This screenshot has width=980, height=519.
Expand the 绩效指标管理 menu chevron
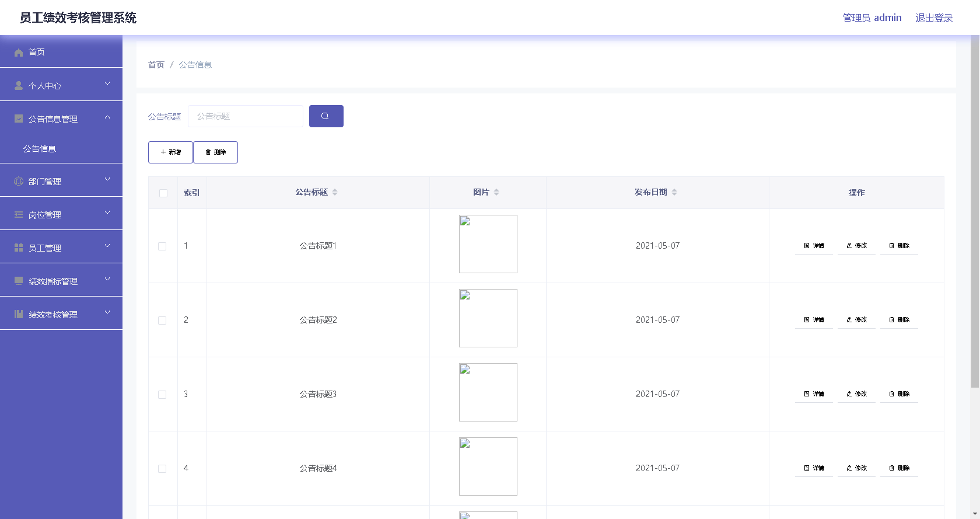(x=107, y=280)
